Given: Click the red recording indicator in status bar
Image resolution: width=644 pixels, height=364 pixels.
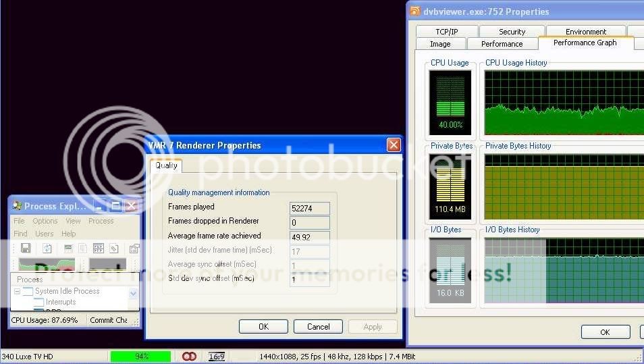Looking at the screenshot, I should (189, 357).
